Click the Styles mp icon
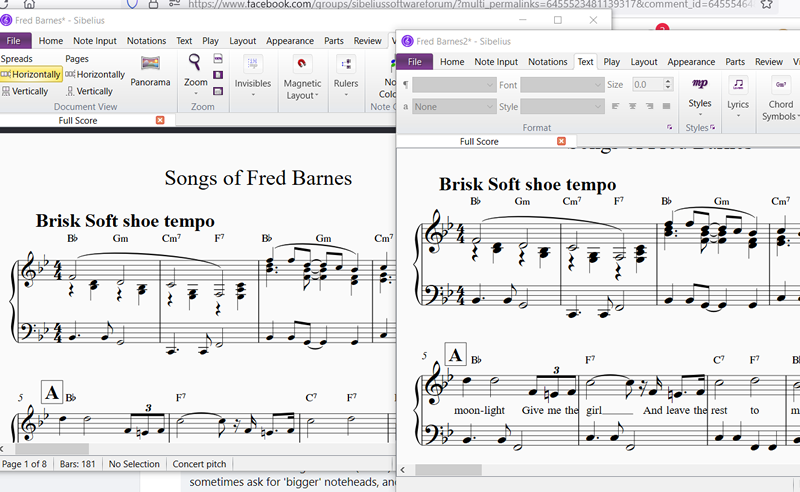Viewport: 800px width, 492px height. [699, 83]
